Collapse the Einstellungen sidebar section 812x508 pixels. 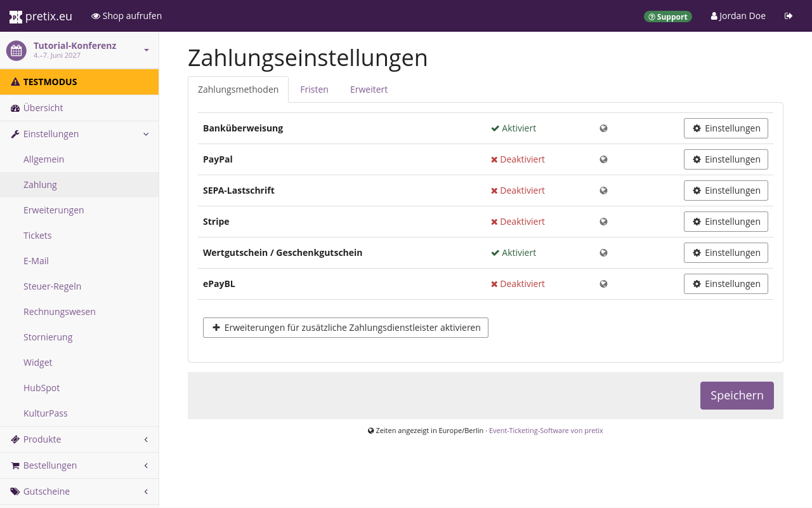(145, 133)
